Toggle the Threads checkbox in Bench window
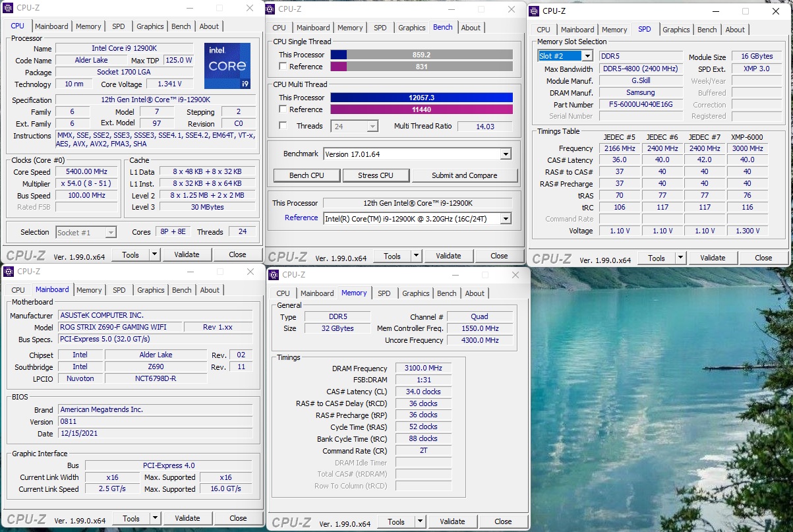The image size is (793, 532). click(283, 126)
